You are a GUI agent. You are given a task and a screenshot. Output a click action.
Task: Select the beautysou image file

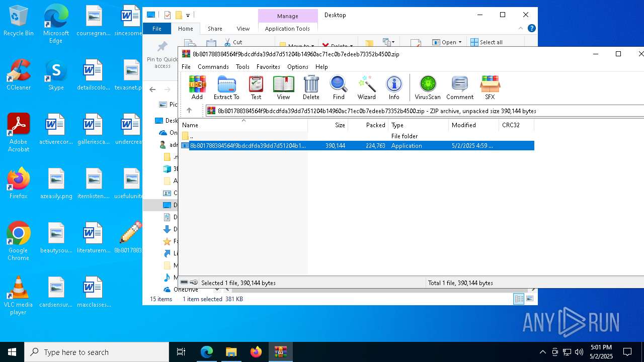click(56, 238)
